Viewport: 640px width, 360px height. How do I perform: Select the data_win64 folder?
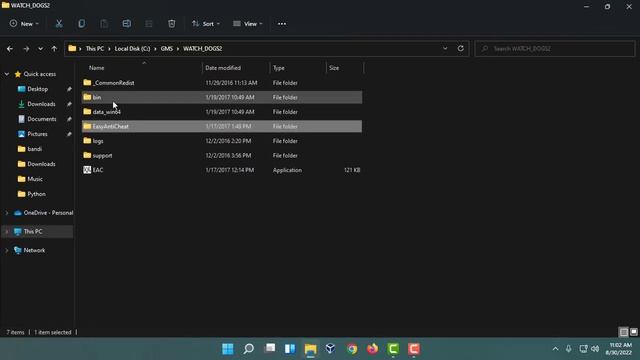(222, 112)
